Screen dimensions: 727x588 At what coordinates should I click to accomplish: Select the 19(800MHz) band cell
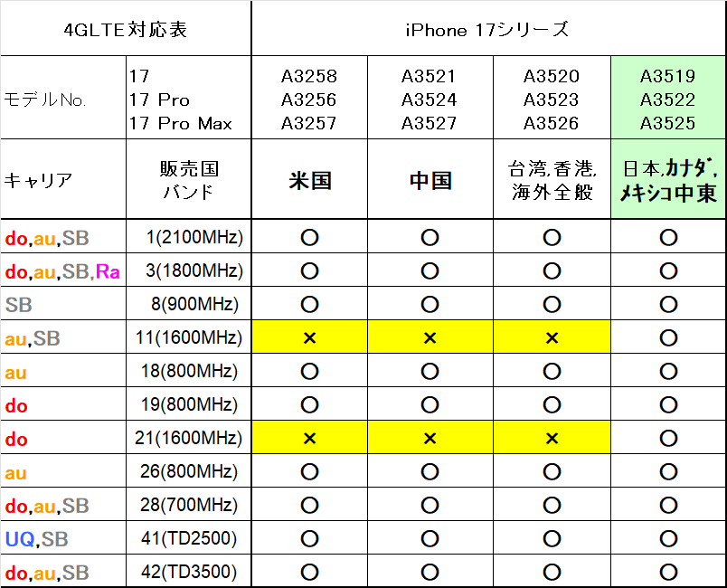[189, 403]
